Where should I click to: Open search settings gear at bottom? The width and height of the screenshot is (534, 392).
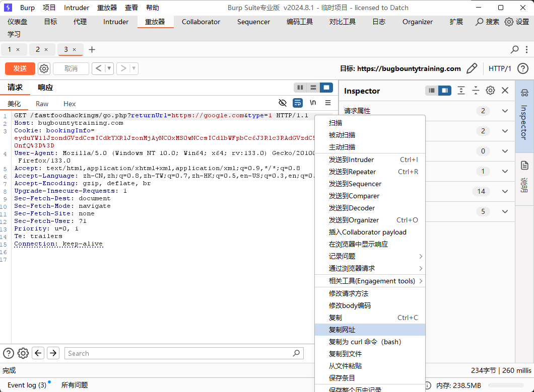[23, 353]
